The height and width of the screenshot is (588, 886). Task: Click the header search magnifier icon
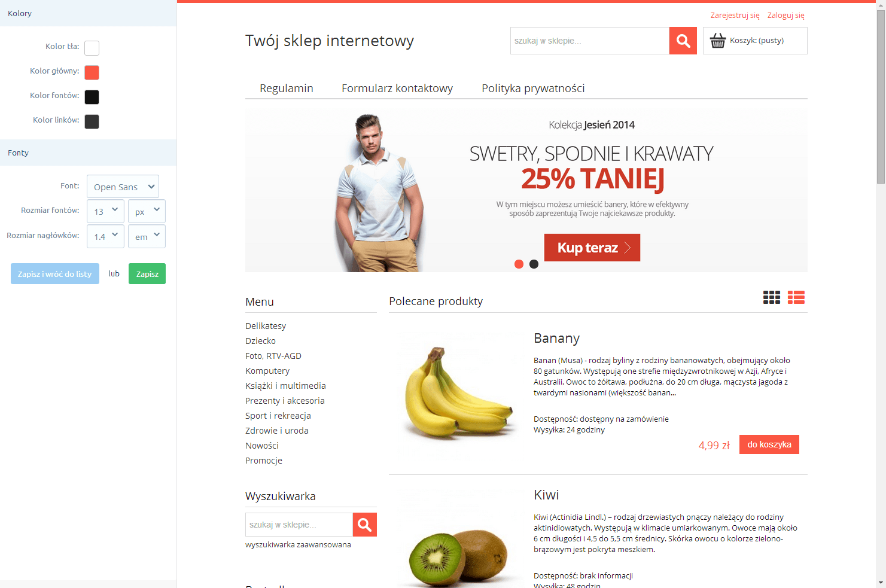[683, 41]
